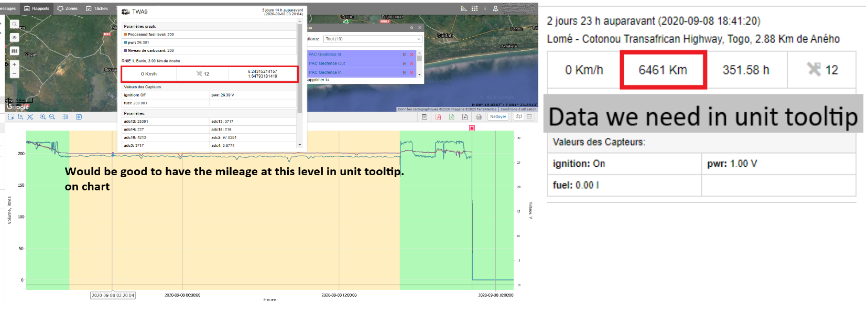Open the Rapports tab
Image resolution: width=868 pixels, height=312 pixels.
pyautogui.click(x=37, y=8)
